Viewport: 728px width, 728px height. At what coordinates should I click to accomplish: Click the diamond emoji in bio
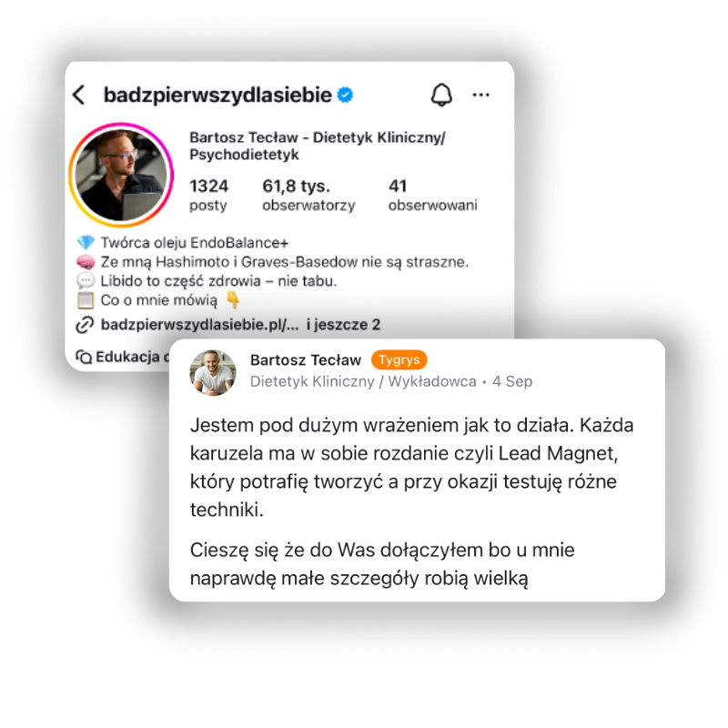(x=86, y=242)
